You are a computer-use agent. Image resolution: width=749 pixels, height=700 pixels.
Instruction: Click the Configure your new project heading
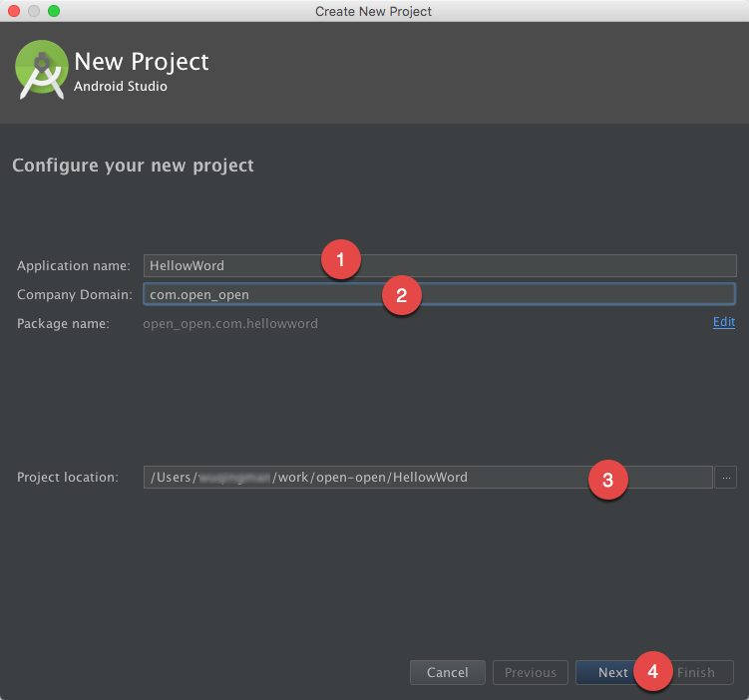(133, 166)
